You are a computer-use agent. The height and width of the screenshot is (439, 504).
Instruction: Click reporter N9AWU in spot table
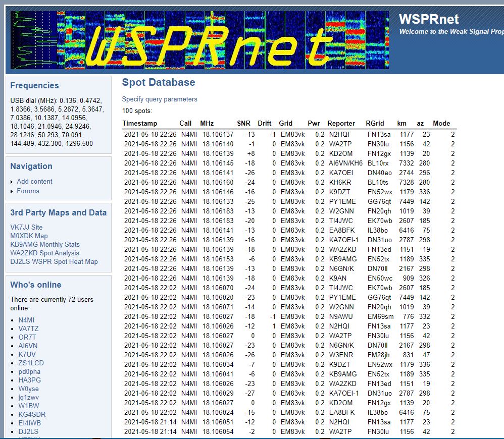[x=341, y=317]
